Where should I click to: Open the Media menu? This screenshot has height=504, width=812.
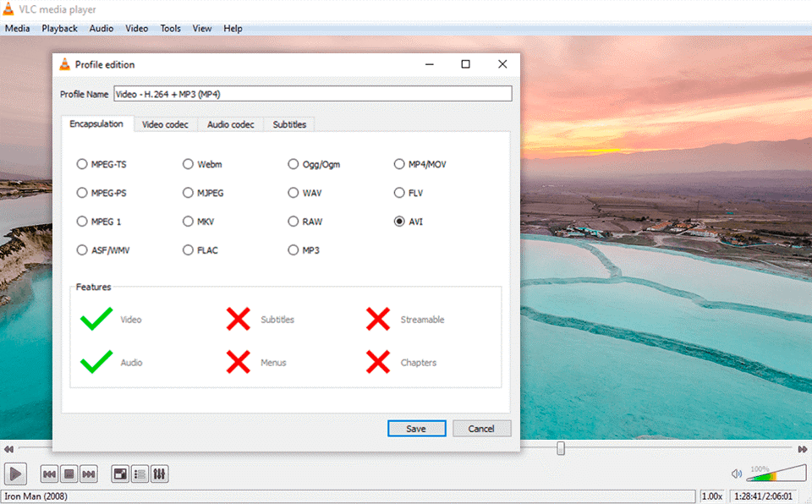17,29
